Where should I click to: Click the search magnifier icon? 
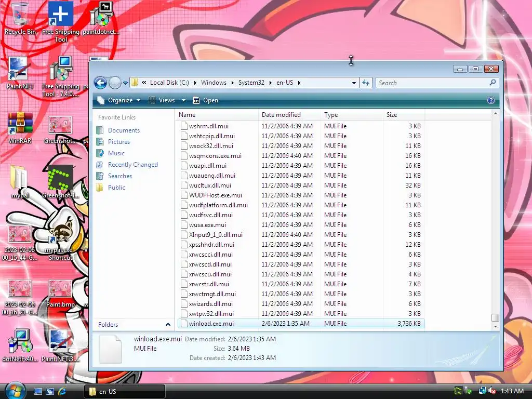[x=493, y=83]
